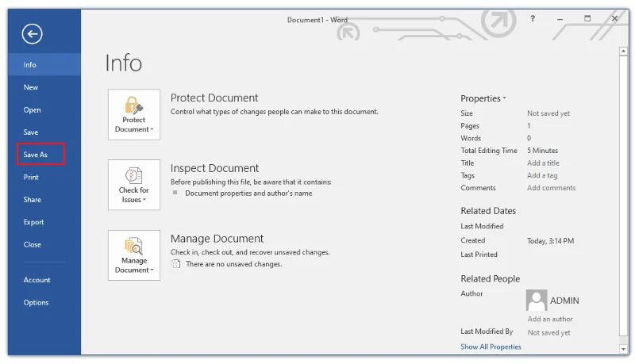Viewport: 635px width, 364px height.
Task: Close the Word window
Action: point(614,18)
